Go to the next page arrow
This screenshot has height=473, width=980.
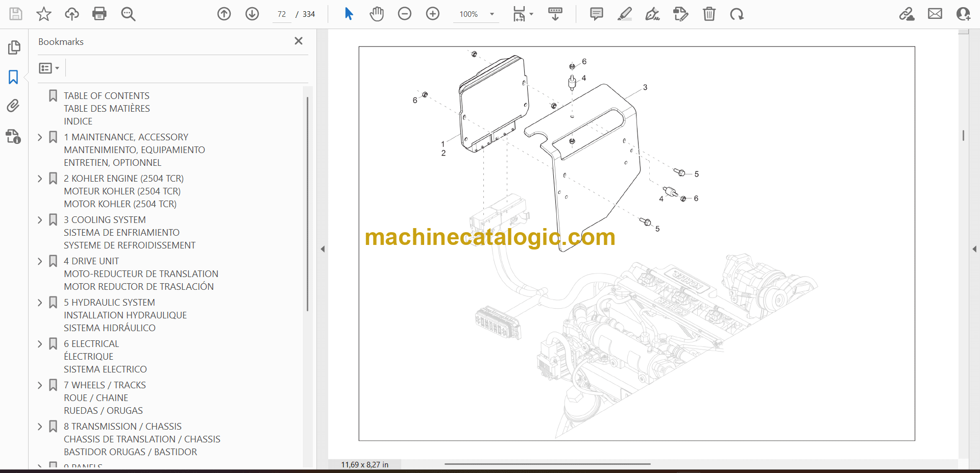tap(252, 14)
